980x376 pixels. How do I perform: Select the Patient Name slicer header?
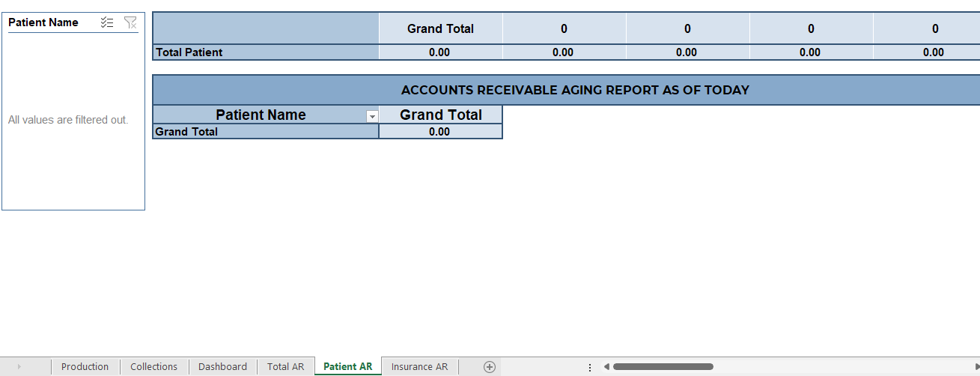point(43,22)
